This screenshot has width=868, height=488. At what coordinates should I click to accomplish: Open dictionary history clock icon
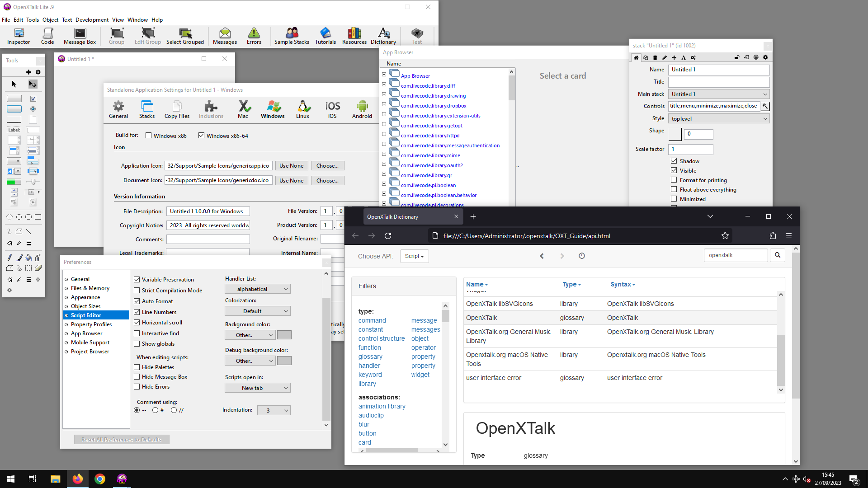pos(582,256)
